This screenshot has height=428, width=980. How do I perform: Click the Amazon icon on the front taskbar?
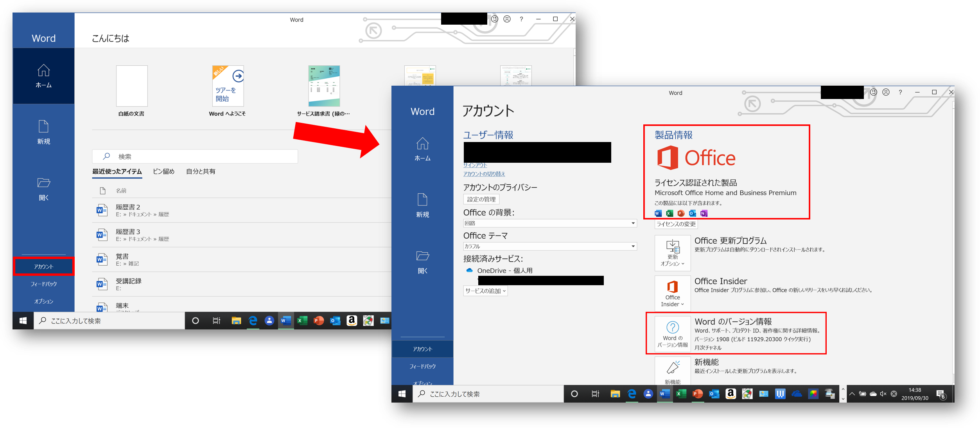coord(731,394)
